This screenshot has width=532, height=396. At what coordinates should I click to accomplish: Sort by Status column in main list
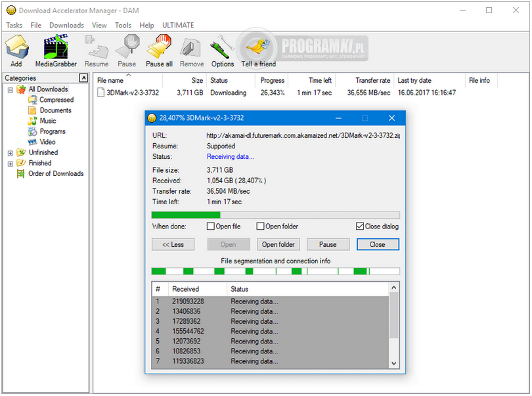pos(231,80)
